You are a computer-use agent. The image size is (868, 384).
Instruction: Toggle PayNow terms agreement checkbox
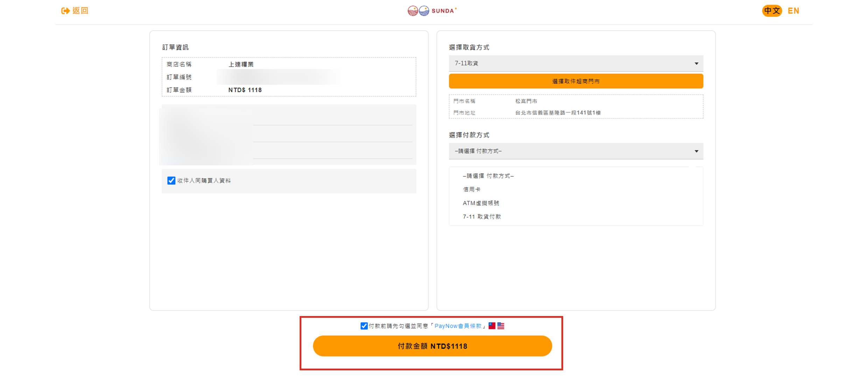pos(364,326)
